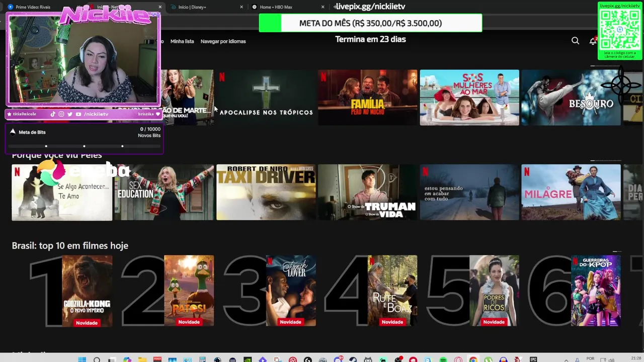Open Família, Pero no Mucho card
Image resolution: width=644 pixels, height=362 pixels.
367,98
